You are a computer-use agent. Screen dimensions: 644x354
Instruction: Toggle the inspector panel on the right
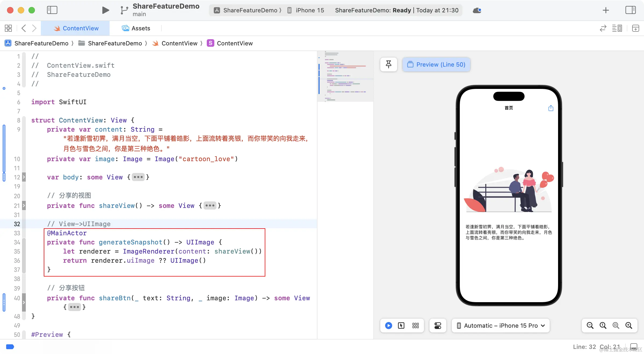coord(630,10)
